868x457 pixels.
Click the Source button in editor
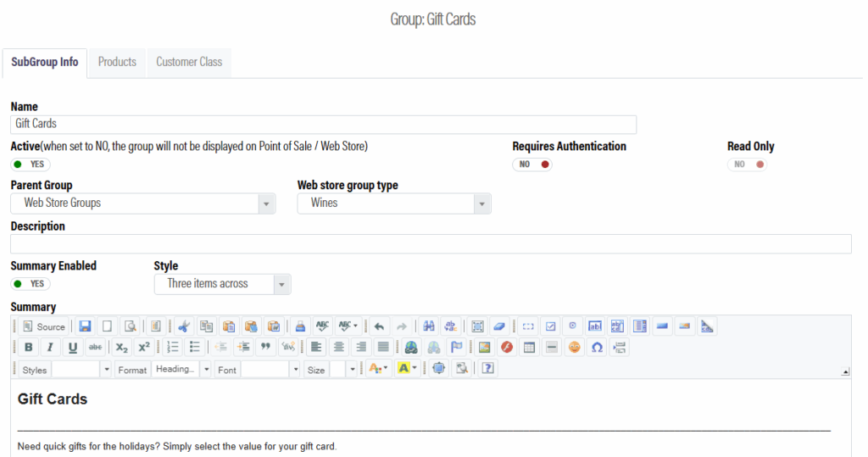tap(43, 326)
